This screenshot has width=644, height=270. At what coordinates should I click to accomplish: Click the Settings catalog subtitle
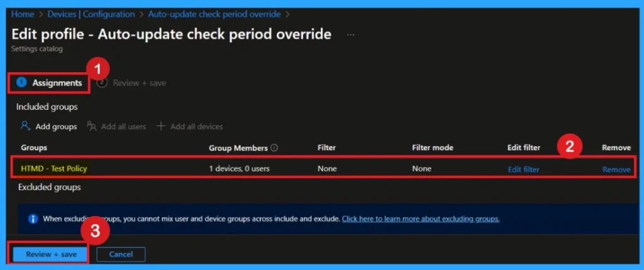[37, 49]
